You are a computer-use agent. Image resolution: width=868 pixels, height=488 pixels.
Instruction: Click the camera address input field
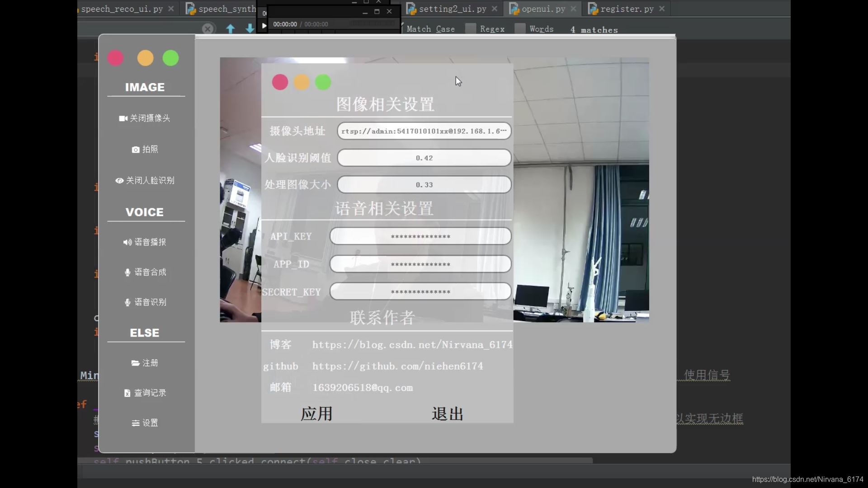pyautogui.click(x=424, y=131)
